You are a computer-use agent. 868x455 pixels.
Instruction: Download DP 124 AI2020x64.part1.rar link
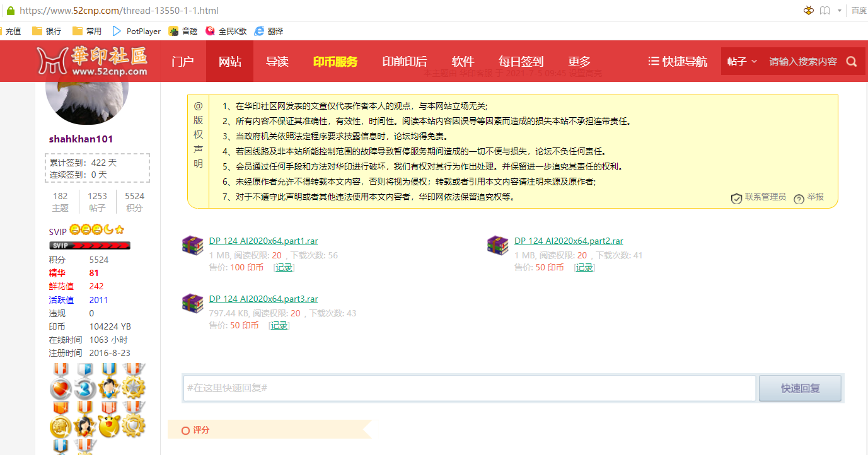[x=263, y=241]
